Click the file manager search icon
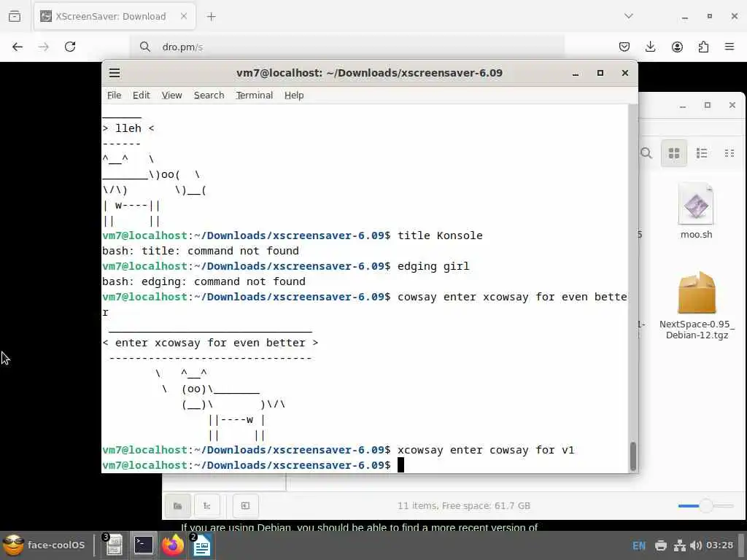The image size is (747, 560). click(x=646, y=153)
